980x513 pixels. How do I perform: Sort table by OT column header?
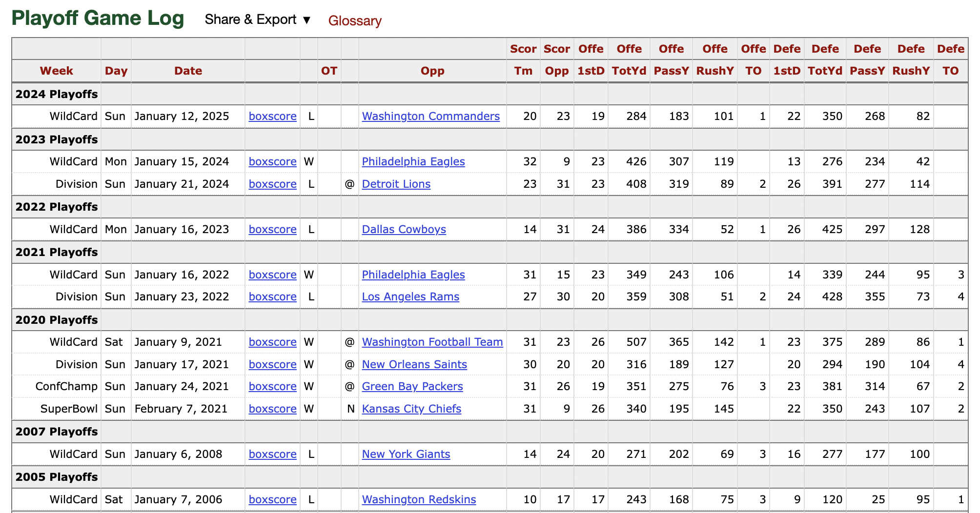coord(329,71)
